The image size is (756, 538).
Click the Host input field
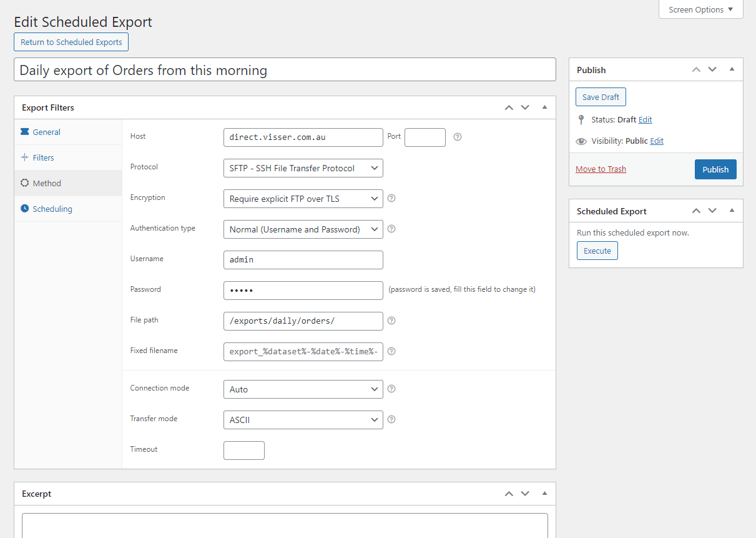[x=303, y=137]
